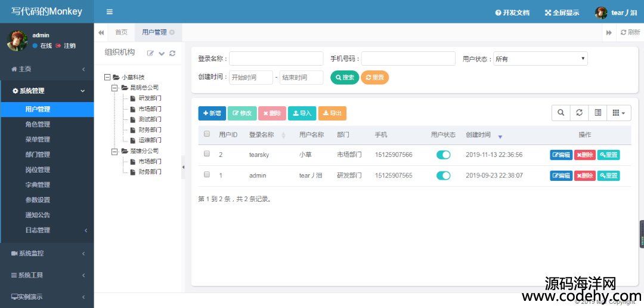This screenshot has height=308, width=644.
Task: Click the expand chevron icon beside 组织机构
Action: pos(162,54)
